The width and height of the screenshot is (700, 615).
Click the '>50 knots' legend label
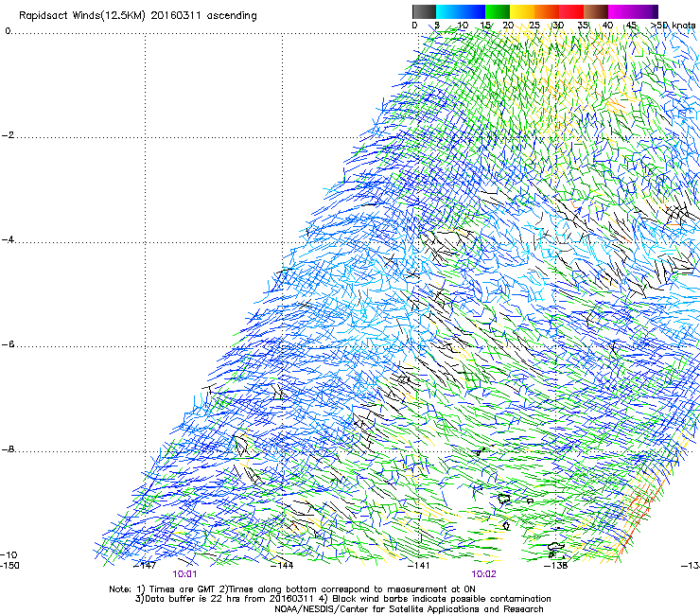(x=673, y=26)
